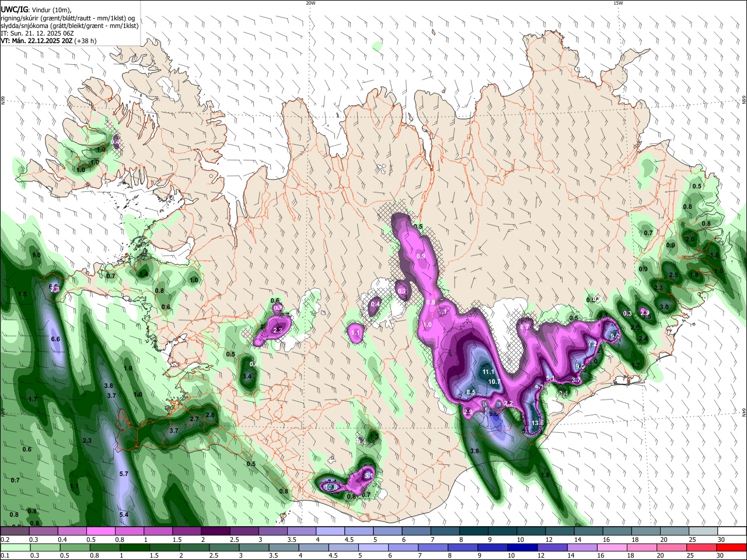Click the 15W longitude label
Viewport: 747px width, 560px height.
pyautogui.click(x=618, y=3)
